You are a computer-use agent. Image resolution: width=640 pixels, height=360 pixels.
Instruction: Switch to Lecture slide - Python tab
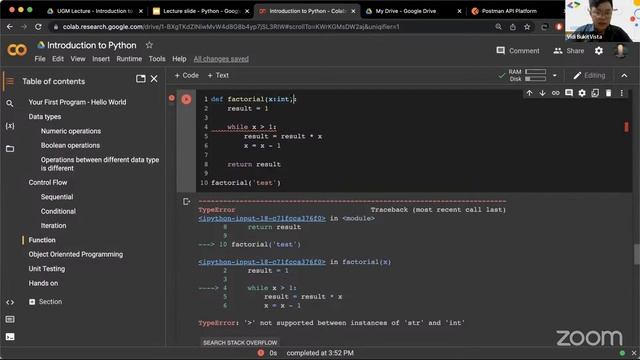pos(200,11)
